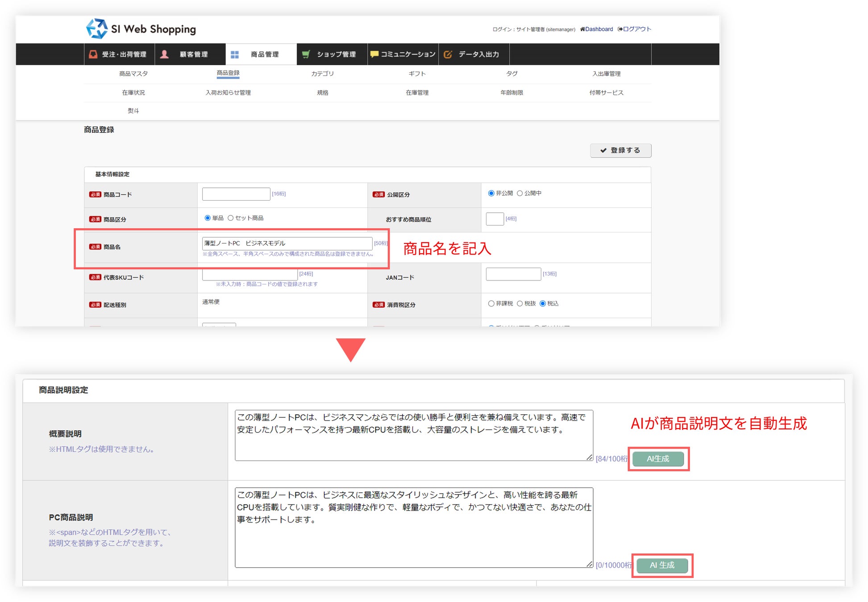The width and height of the screenshot is (868, 602).
Task: Select 非課税 radio button
Action: point(491,303)
